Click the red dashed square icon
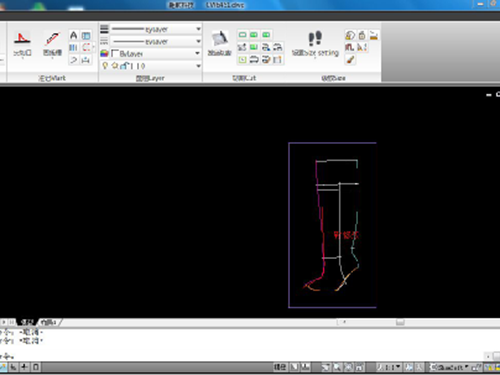Image resolution: width=500 pixels, height=375 pixels. (x=86, y=48)
